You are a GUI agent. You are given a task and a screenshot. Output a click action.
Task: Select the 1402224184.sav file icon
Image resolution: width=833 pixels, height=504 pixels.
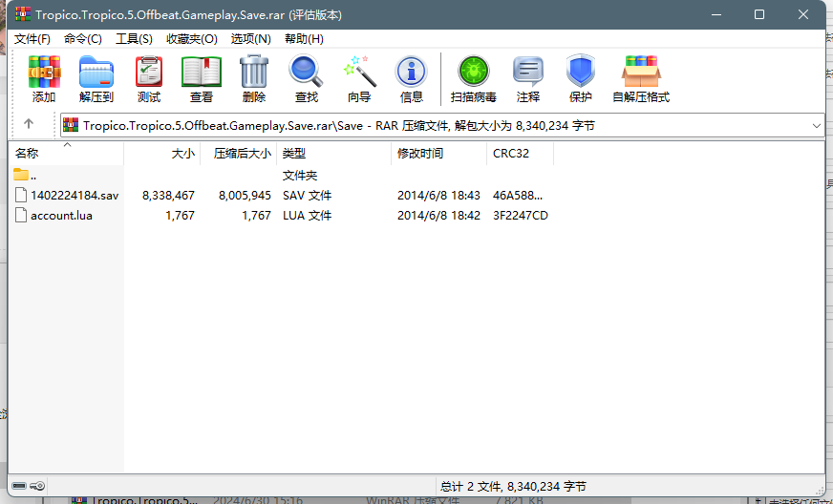click(x=21, y=195)
